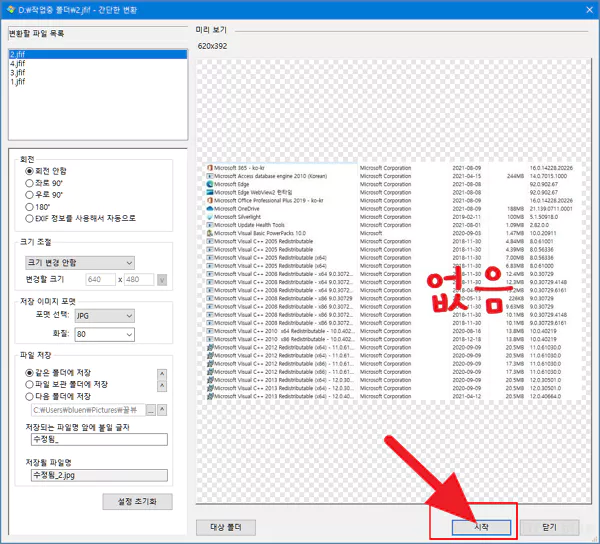Open the JPG format selection dropdown

point(104,316)
